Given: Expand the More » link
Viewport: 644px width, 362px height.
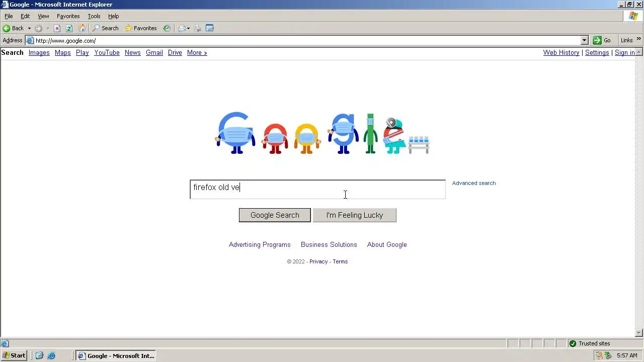Looking at the screenshot, I should 197,53.
